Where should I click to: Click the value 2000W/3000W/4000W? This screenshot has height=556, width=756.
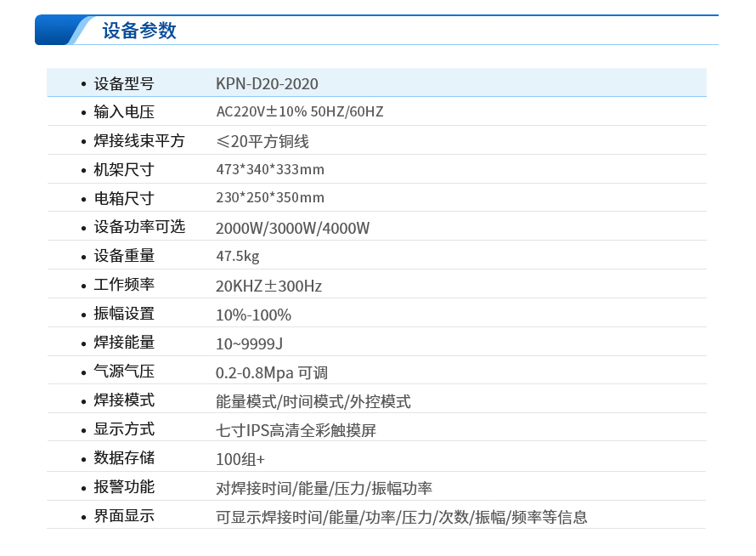tap(292, 227)
